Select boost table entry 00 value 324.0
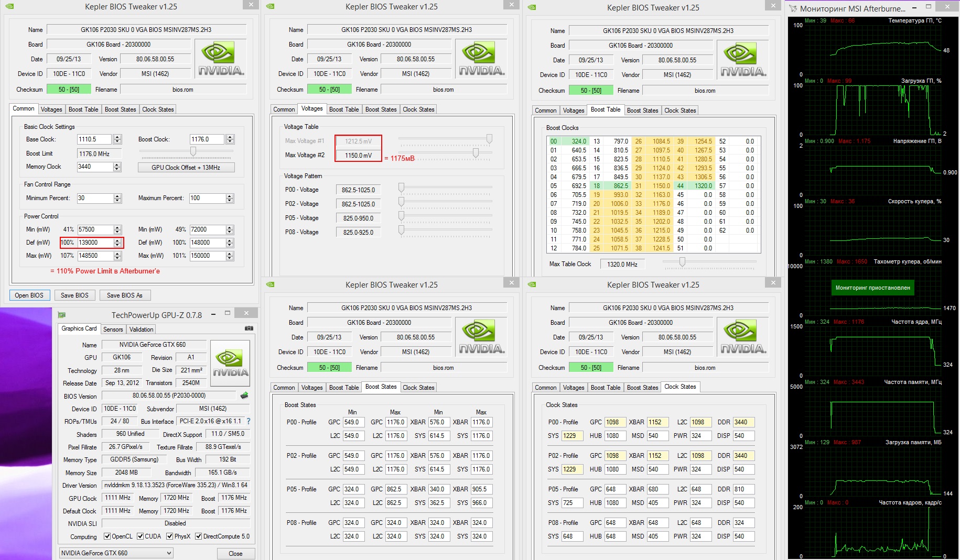Screen dimensions: 960x560 (x=568, y=141)
